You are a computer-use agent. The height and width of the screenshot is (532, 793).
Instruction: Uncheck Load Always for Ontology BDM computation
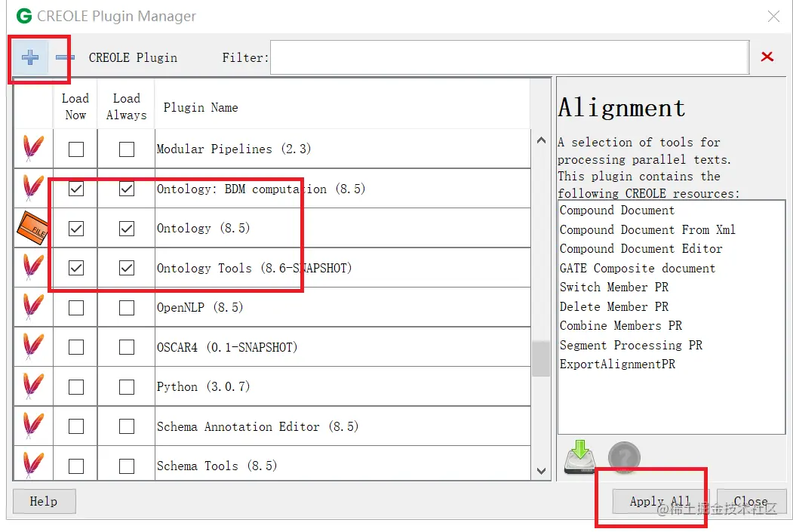(x=127, y=189)
